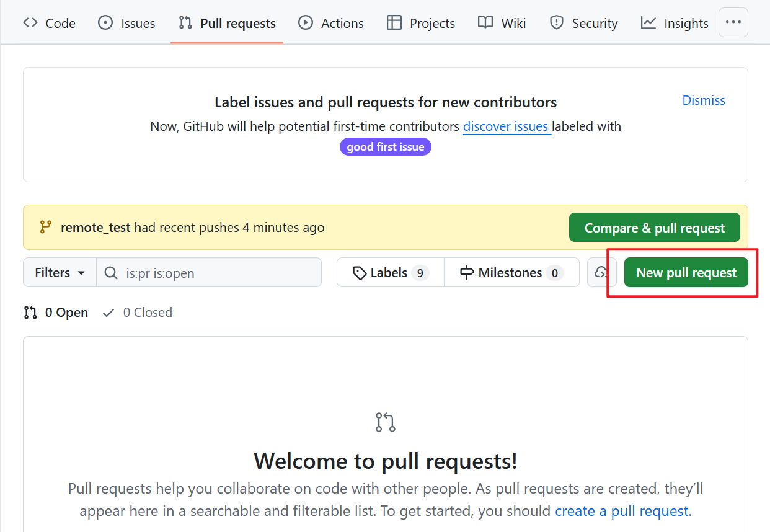Switch to the Actions tab
The image size is (770, 532).
coord(331,24)
